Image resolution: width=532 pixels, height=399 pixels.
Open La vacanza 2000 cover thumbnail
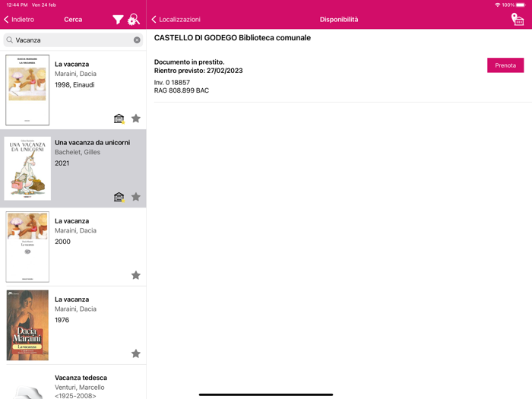(x=27, y=247)
